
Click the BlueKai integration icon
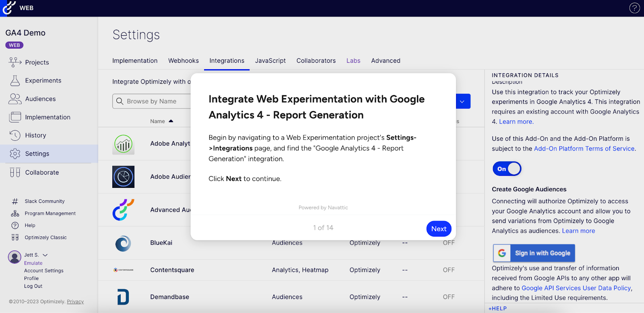pyautogui.click(x=123, y=243)
